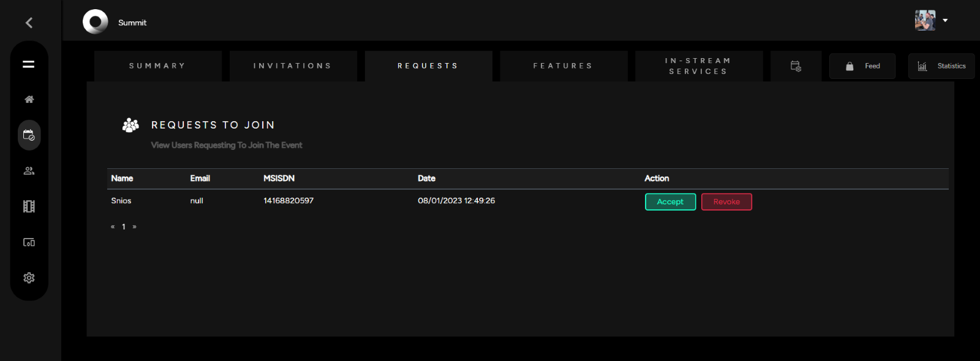Click the calendar settings tab icon
The image size is (980, 361).
(796, 66)
